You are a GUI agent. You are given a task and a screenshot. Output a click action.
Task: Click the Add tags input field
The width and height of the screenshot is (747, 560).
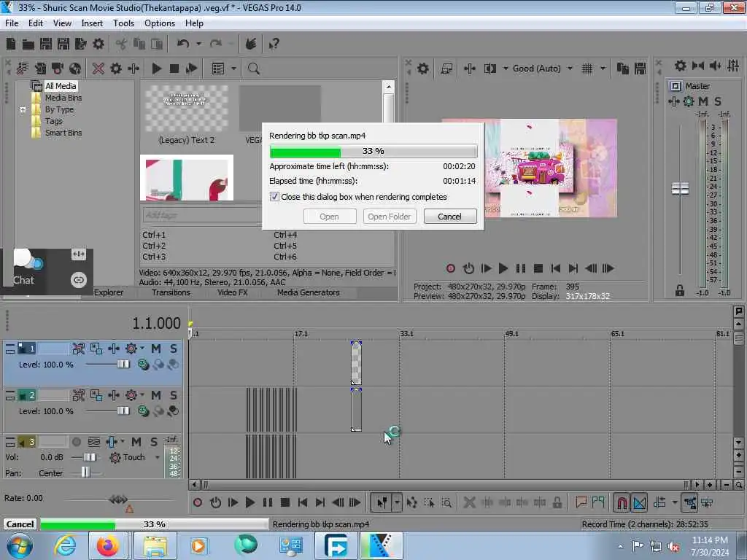[203, 215]
